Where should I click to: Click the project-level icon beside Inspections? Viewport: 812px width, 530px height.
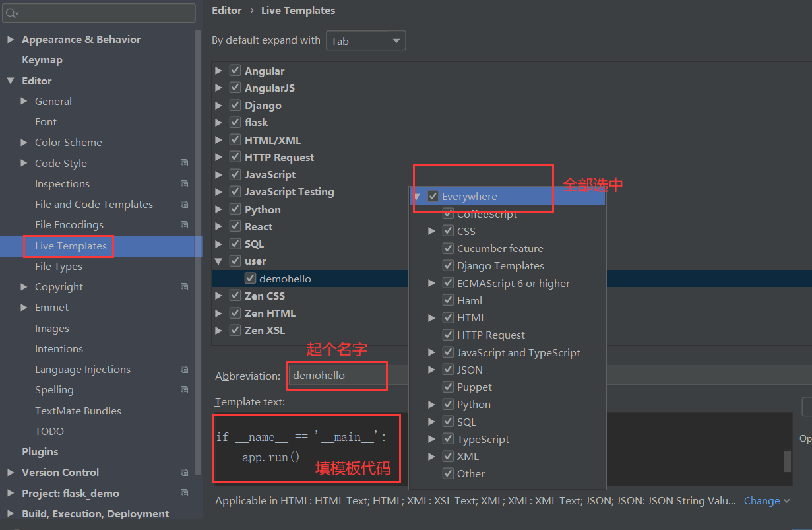184,184
